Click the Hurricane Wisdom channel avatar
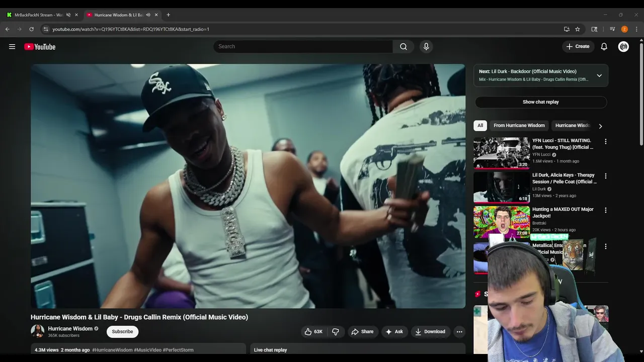 click(37, 331)
